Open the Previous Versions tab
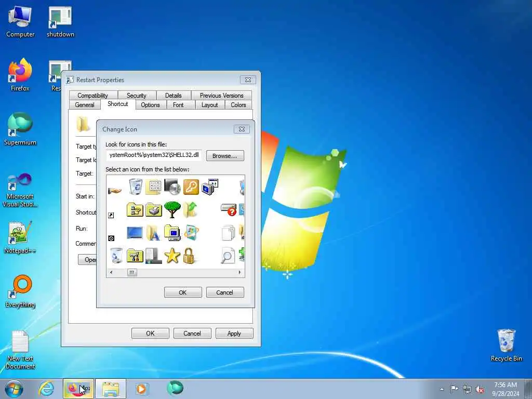 221,96
